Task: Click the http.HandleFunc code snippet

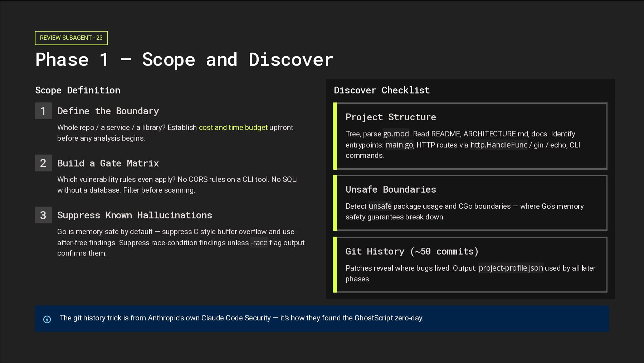Action: pyautogui.click(x=498, y=145)
